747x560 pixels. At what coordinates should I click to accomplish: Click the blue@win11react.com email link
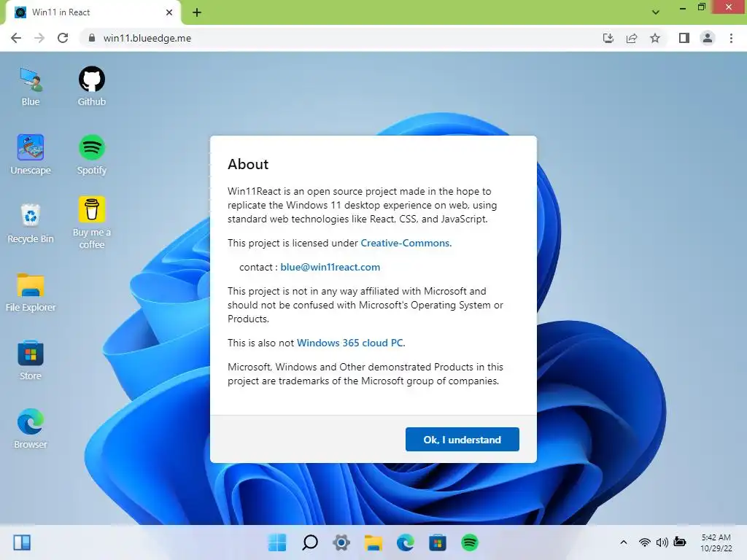click(330, 267)
